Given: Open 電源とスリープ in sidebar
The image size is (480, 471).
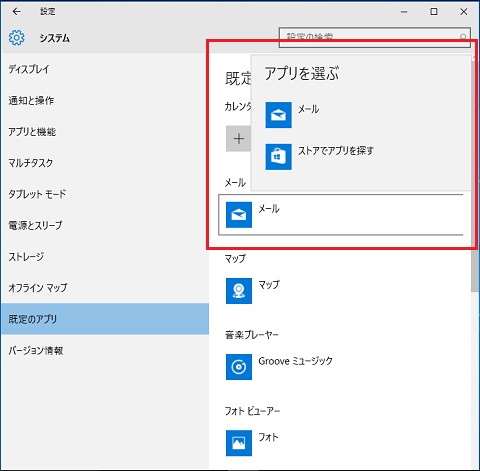Looking at the screenshot, I should click(105, 225).
